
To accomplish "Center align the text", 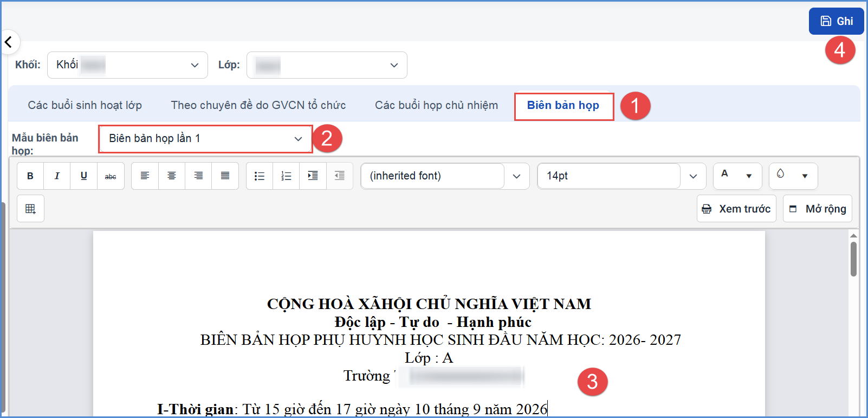I will point(172,176).
